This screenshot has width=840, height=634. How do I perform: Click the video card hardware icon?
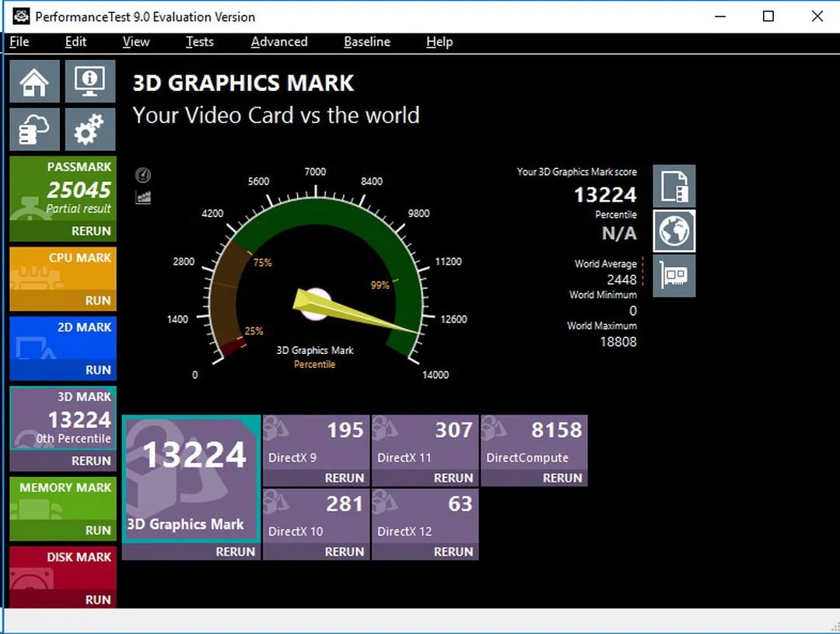pyautogui.click(x=674, y=276)
